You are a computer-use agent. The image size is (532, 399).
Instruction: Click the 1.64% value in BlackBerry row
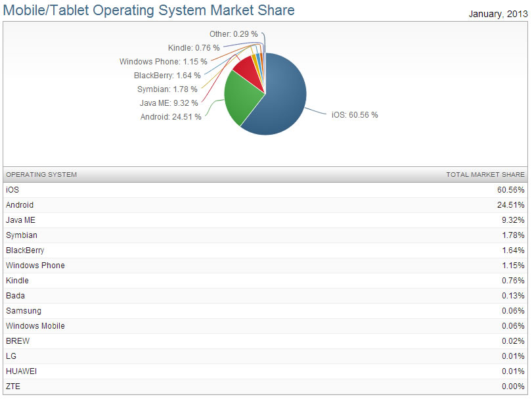point(513,250)
